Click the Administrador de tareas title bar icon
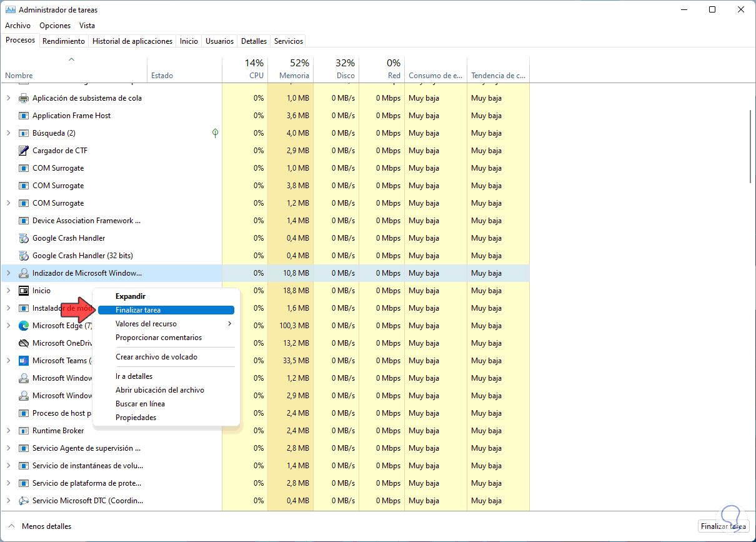 click(x=9, y=10)
